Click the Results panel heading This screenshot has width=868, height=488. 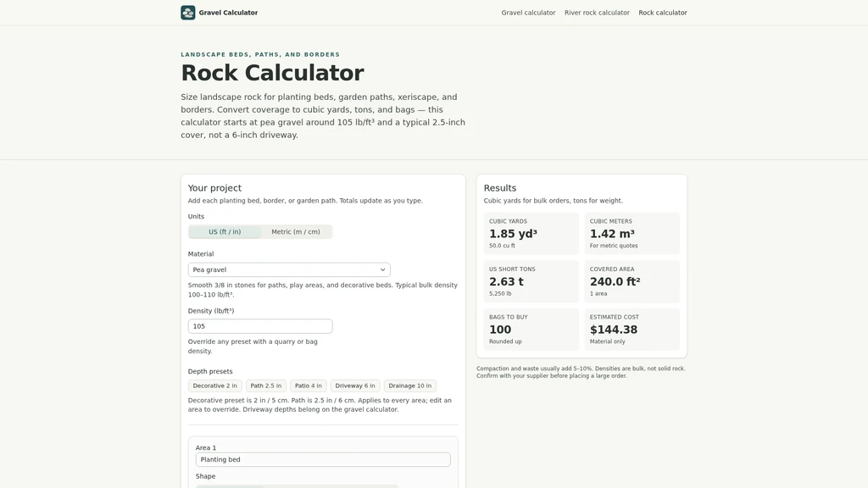coord(500,188)
